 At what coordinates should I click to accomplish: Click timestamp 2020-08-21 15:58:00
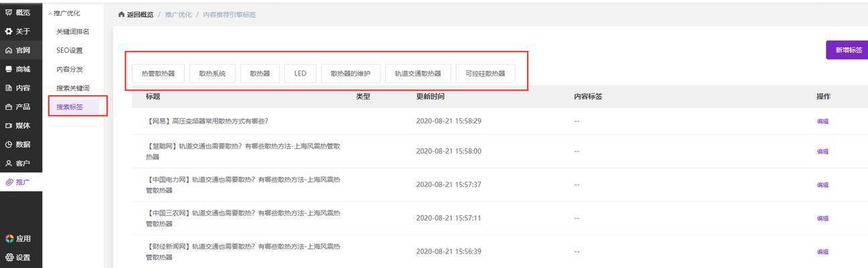coord(449,151)
